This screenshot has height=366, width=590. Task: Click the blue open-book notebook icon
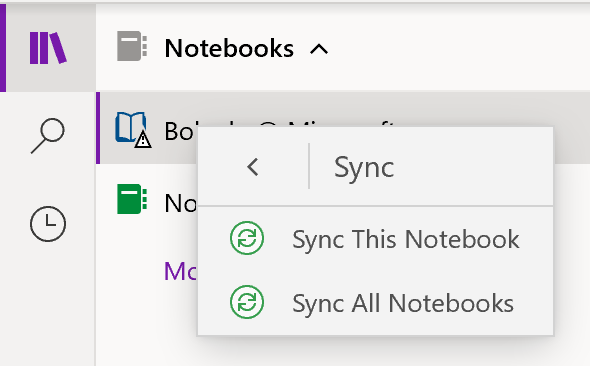(x=130, y=127)
